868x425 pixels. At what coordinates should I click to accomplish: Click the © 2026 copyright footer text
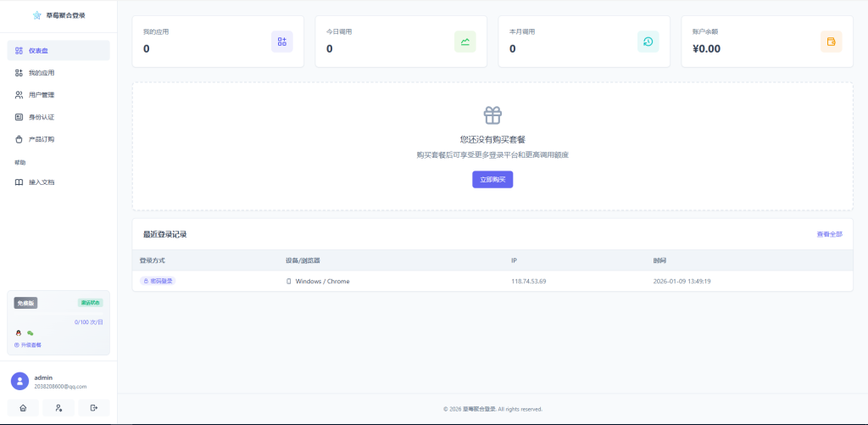tap(492, 410)
